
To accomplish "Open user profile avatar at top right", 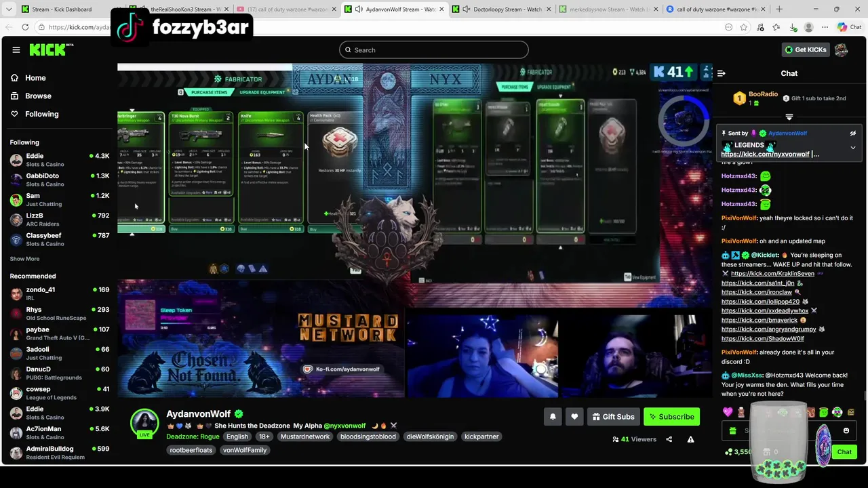I will (x=841, y=49).
